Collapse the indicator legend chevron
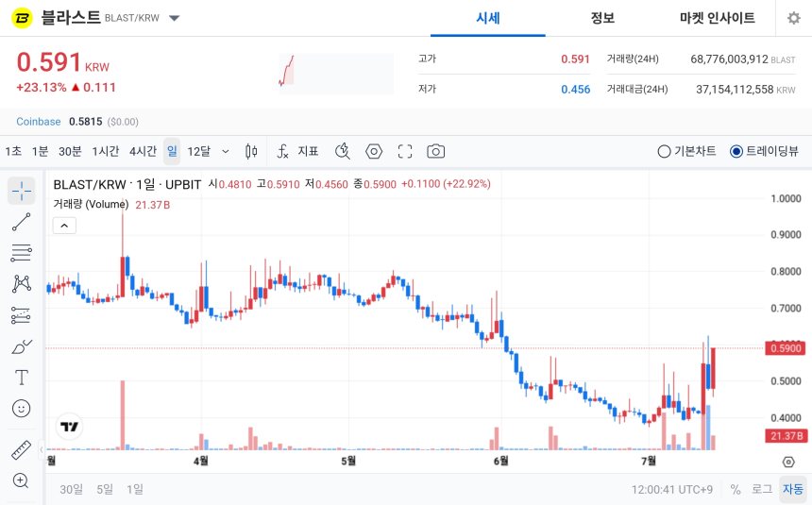 (64, 226)
